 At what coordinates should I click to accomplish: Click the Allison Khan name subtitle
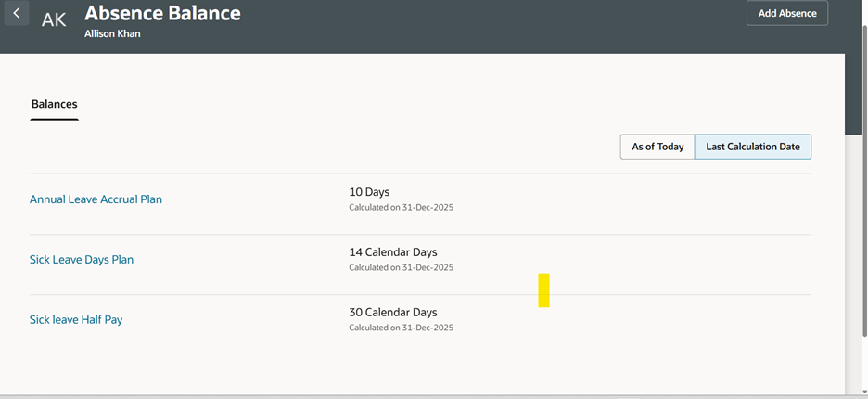click(113, 34)
